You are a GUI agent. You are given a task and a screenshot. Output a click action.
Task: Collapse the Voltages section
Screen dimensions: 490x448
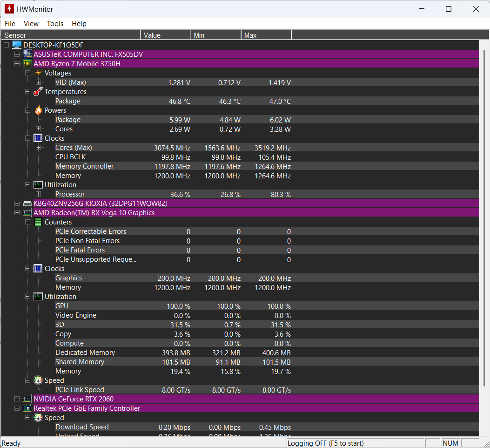pos(27,73)
